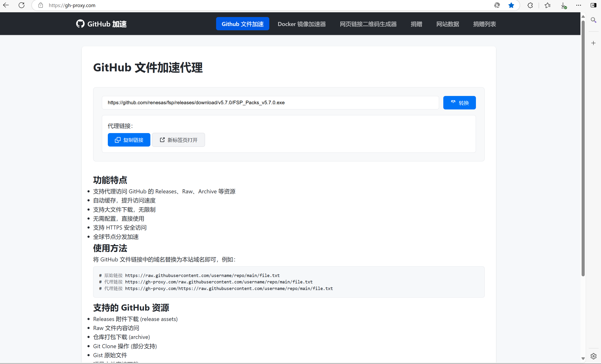This screenshot has height=364, width=601.
Task: Click text 自动缓存，提升访问速度
Action: pyautogui.click(x=124, y=200)
